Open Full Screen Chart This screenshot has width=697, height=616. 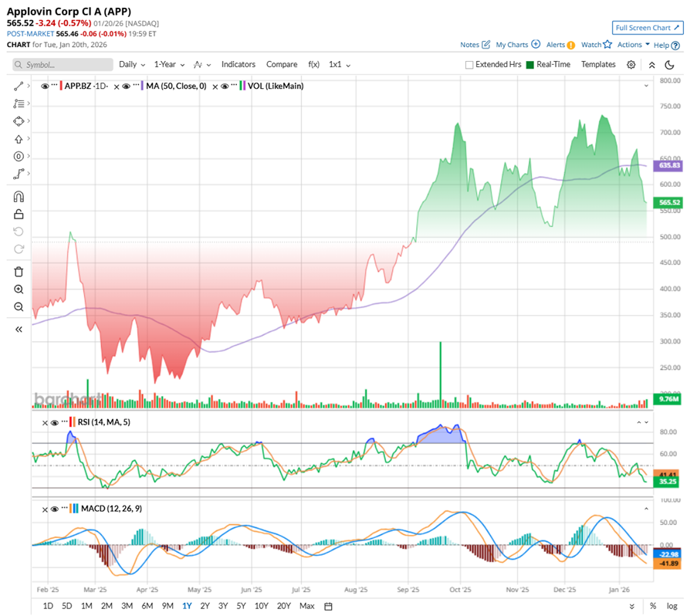tap(648, 28)
